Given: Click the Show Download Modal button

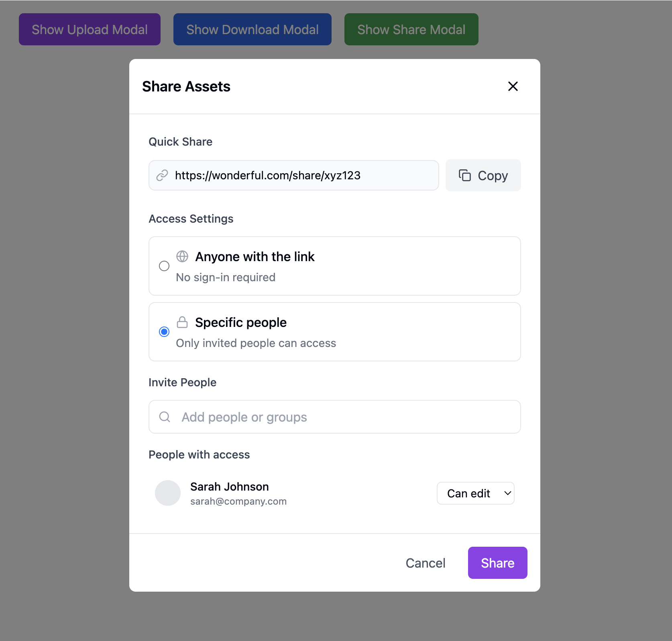Looking at the screenshot, I should pos(252,29).
